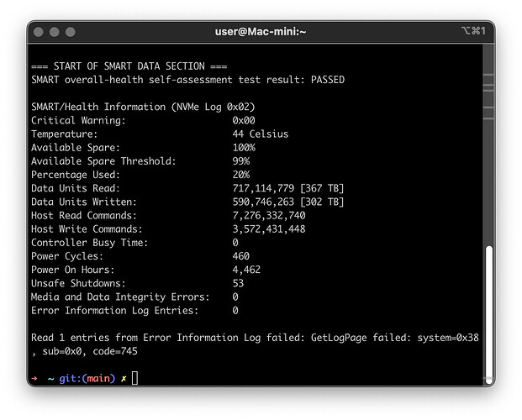Click the white scrollbar thumb
Image resolution: width=522 pixels, height=420 pixels.
[x=488, y=314]
